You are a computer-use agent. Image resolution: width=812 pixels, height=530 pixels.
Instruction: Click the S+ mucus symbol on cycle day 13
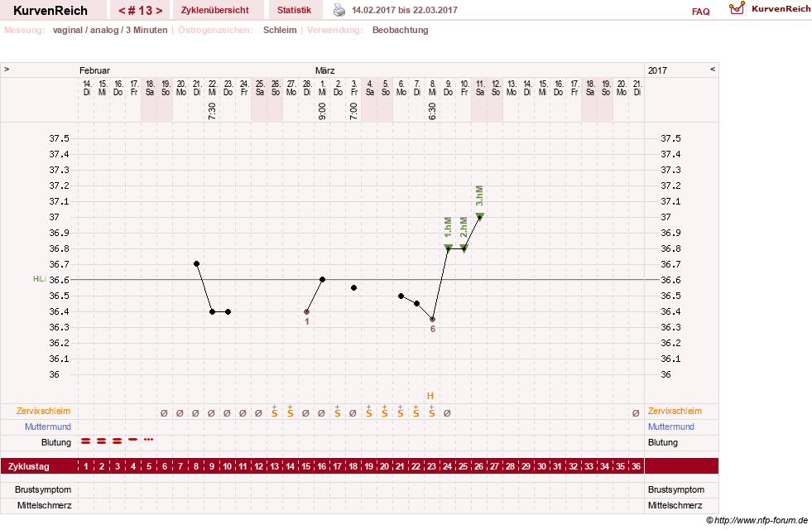275,412
